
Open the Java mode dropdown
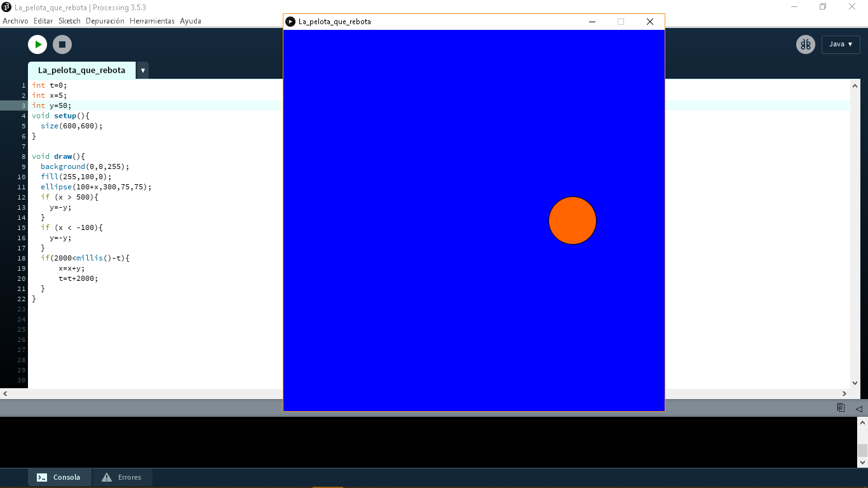click(x=841, y=44)
